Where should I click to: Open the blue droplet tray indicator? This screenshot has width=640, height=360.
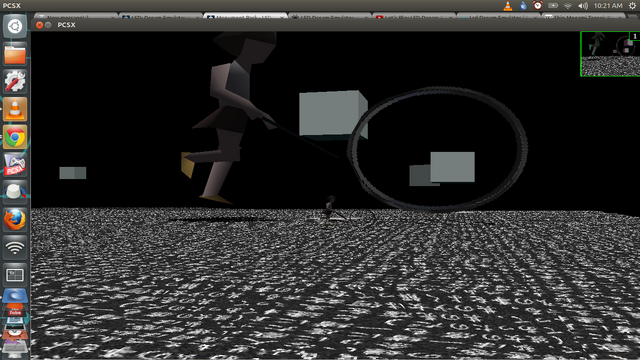coord(523,6)
